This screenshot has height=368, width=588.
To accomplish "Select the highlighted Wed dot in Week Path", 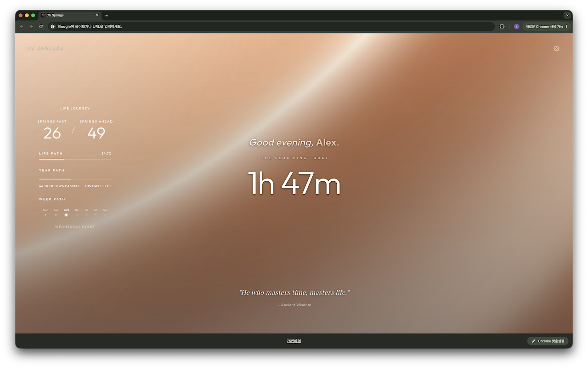I will pos(66,215).
